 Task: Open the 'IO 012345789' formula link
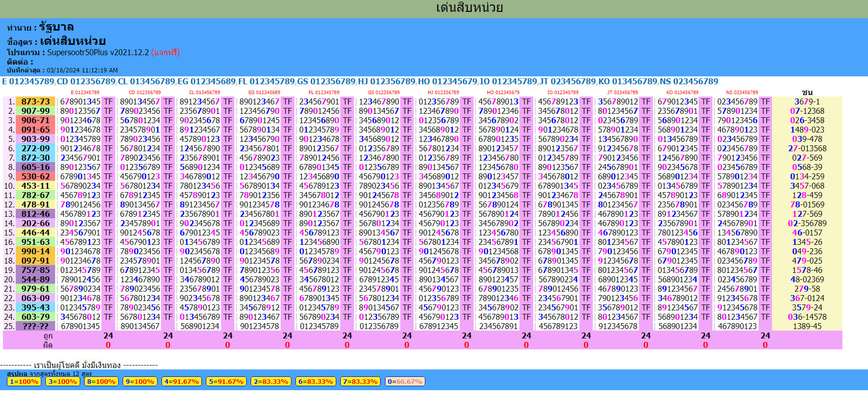click(x=509, y=81)
